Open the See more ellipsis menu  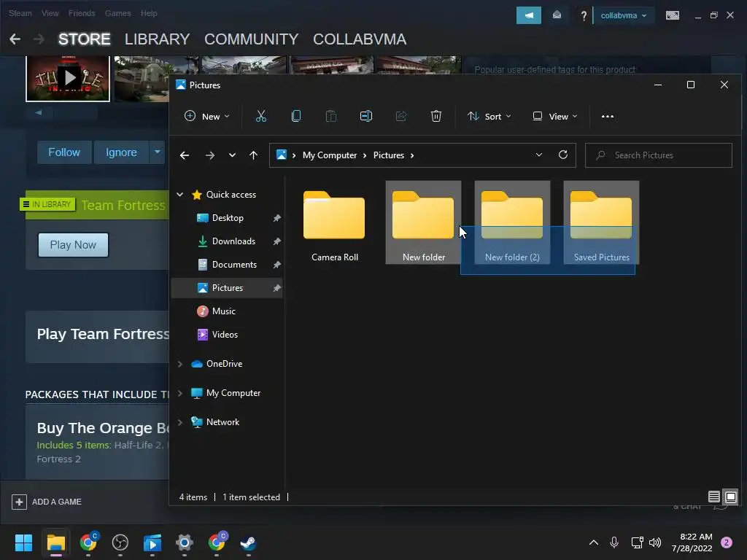pos(608,116)
